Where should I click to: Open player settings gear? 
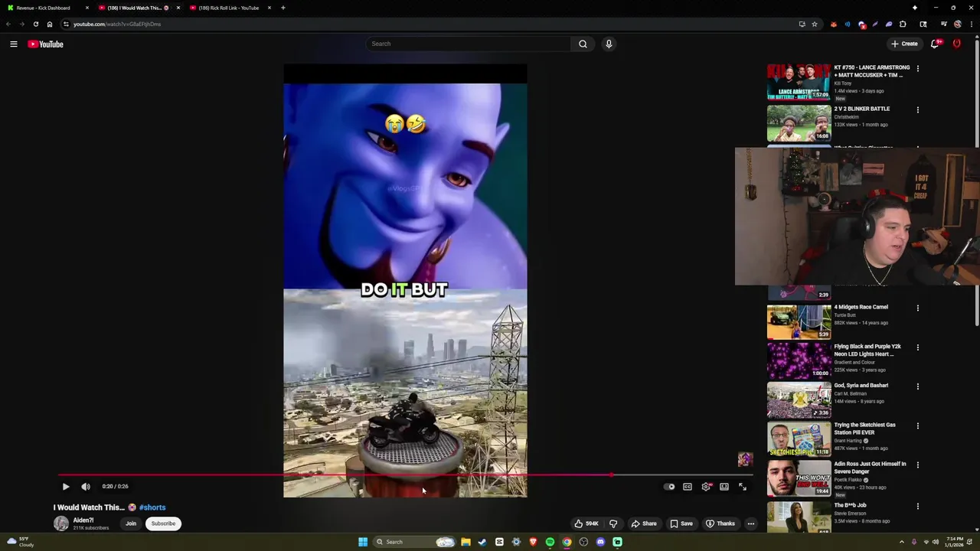point(706,487)
